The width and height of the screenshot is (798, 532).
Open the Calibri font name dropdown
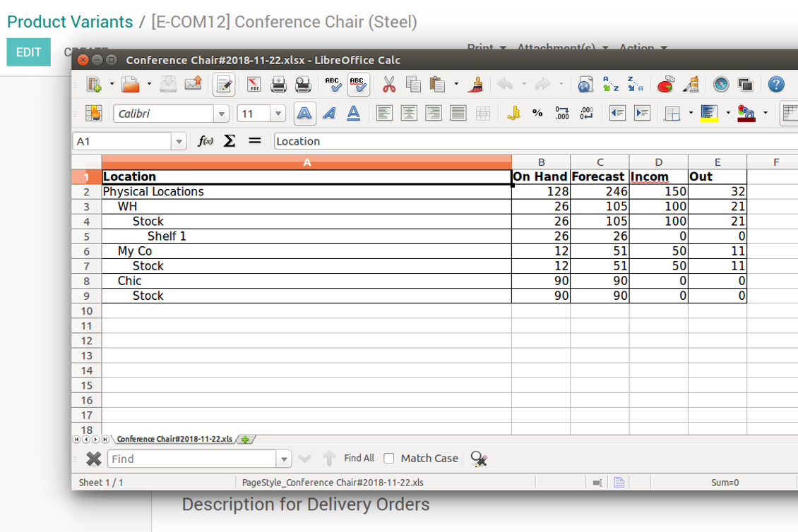(221, 114)
